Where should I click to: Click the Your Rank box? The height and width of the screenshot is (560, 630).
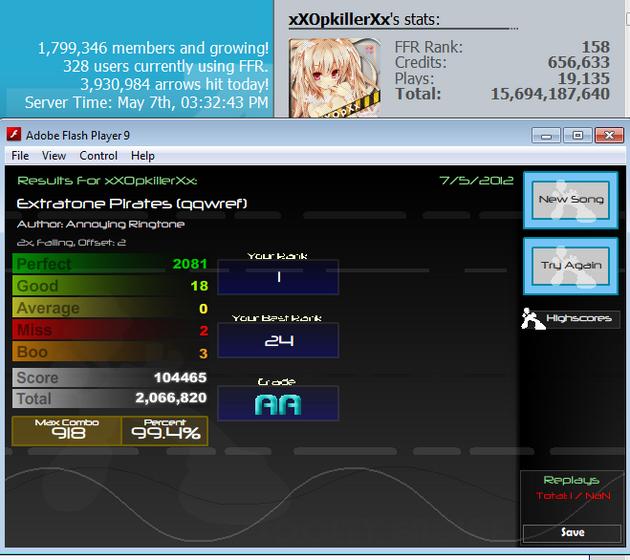[278, 277]
